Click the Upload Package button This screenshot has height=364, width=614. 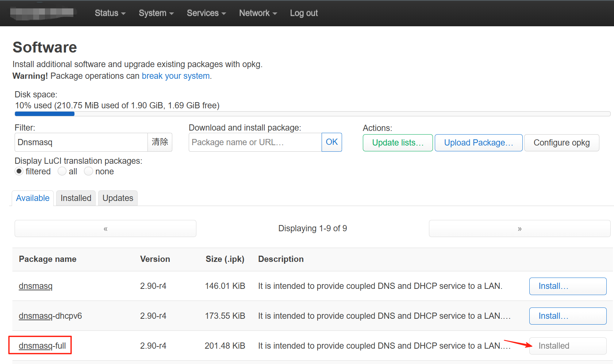(478, 143)
